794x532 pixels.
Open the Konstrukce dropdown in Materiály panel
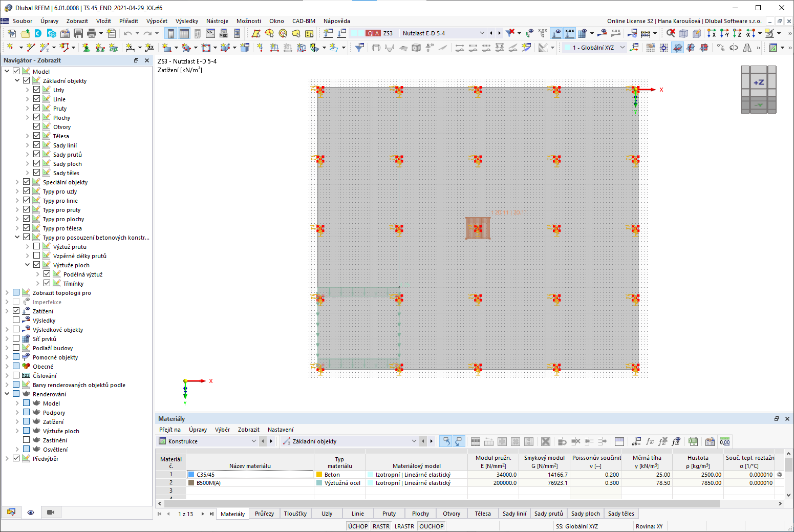(x=253, y=441)
